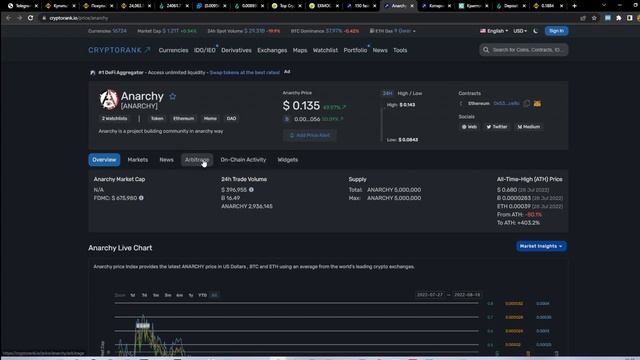Click the Anarchy coin logo
This screenshot has height=360, width=640.
tap(109, 99)
